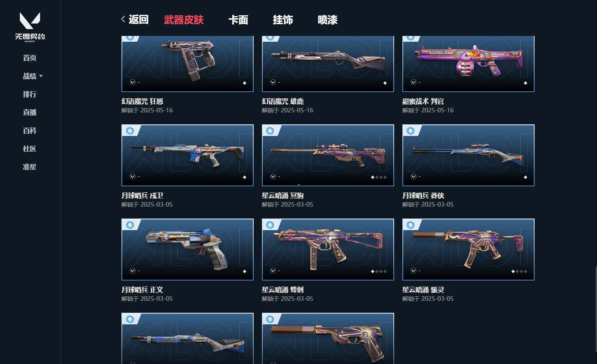Viewport: 597px width, 364px height.
Task: Click the small Valorant icon on 月球哨兵 正义 card
Action: pos(133,271)
